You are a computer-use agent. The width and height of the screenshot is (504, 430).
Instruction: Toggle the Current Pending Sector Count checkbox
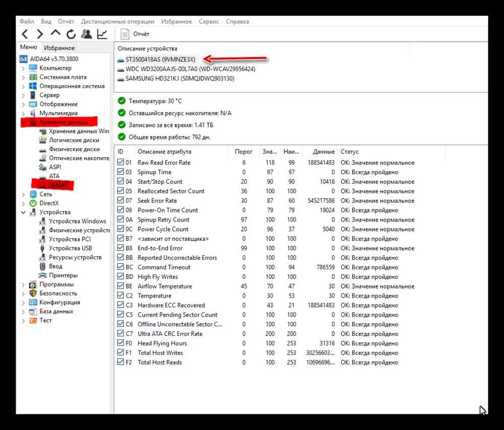pos(120,314)
